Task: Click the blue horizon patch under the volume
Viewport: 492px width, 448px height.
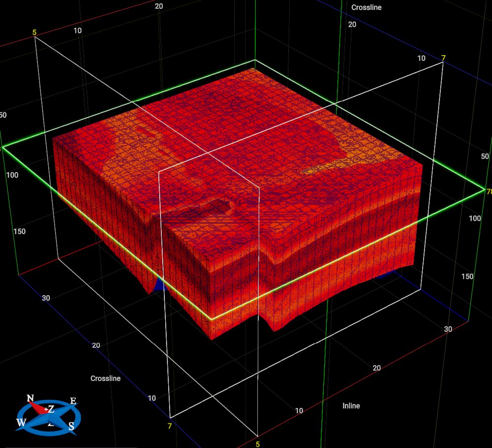Action: click(x=160, y=284)
